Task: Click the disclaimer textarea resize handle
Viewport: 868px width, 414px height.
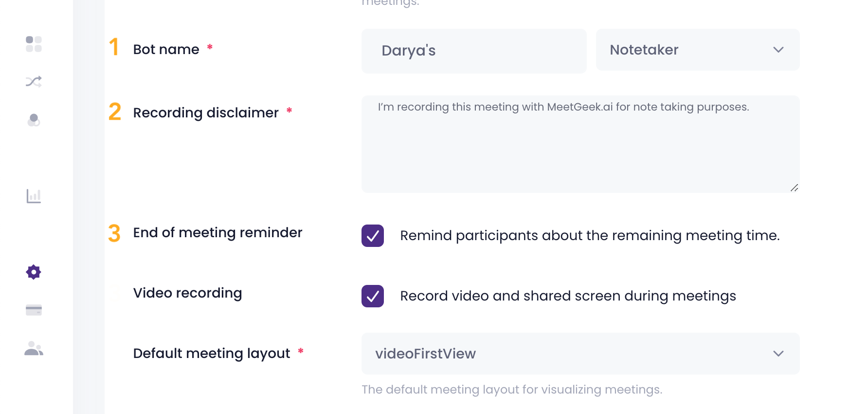Action: pos(794,188)
